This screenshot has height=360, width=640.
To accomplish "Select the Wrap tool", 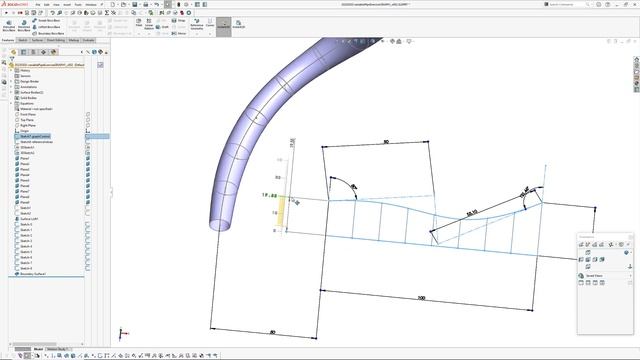I will click(x=179, y=20).
